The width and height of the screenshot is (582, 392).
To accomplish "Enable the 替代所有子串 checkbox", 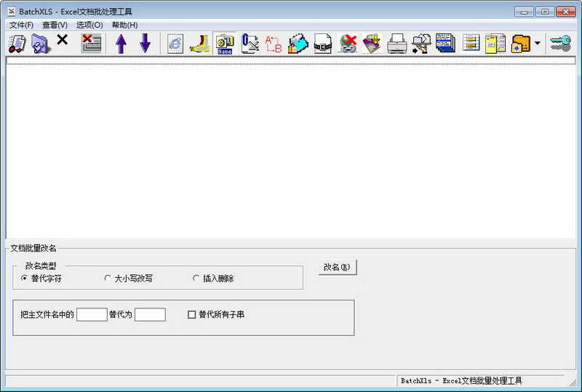I will [x=192, y=315].
